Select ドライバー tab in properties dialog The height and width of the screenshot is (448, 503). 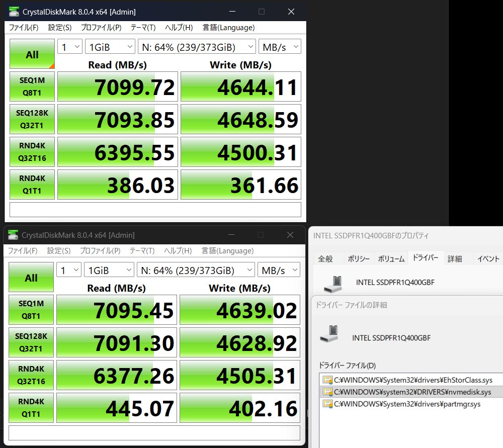(x=426, y=257)
